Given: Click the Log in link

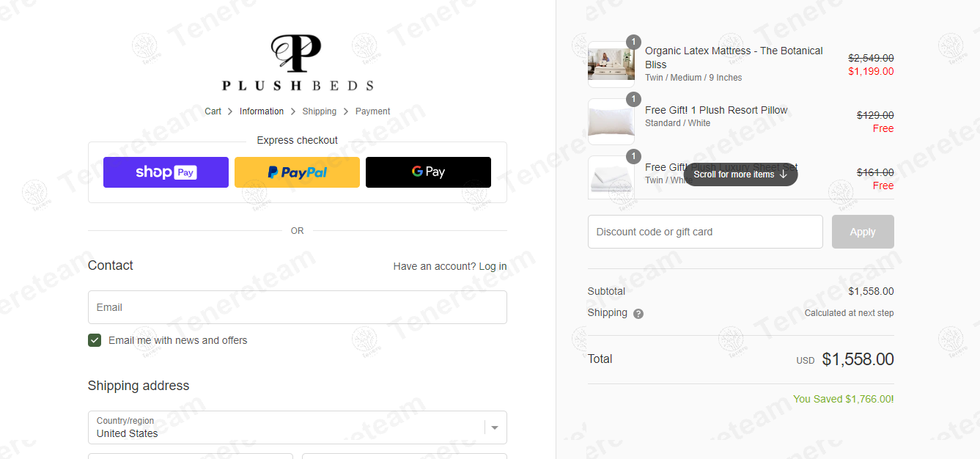Looking at the screenshot, I should [x=493, y=266].
